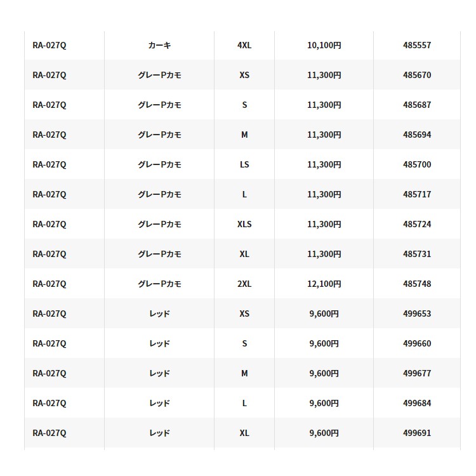Click product code 499653
Image resolution: width=476 pixels, height=476 pixels.
point(416,314)
